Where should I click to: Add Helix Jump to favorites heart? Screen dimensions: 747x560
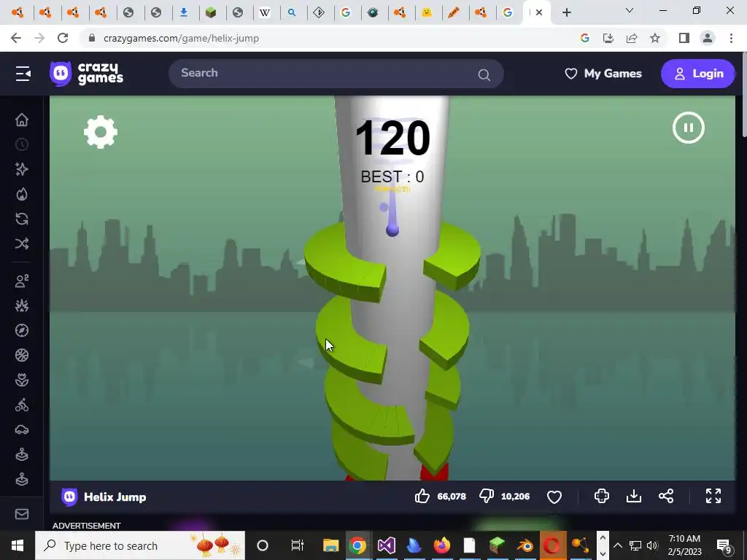click(x=554, y=497)
